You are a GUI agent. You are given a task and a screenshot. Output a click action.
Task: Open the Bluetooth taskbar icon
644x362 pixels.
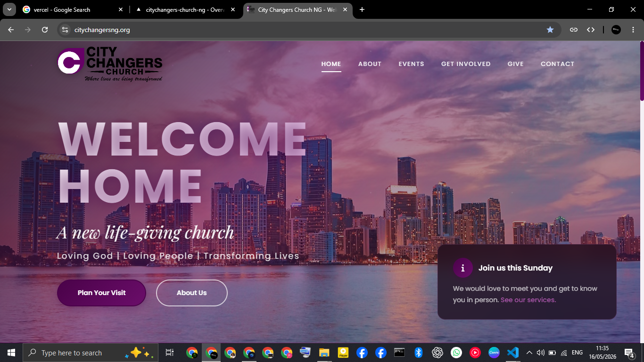pyautogui.click(x=418, y=353)
